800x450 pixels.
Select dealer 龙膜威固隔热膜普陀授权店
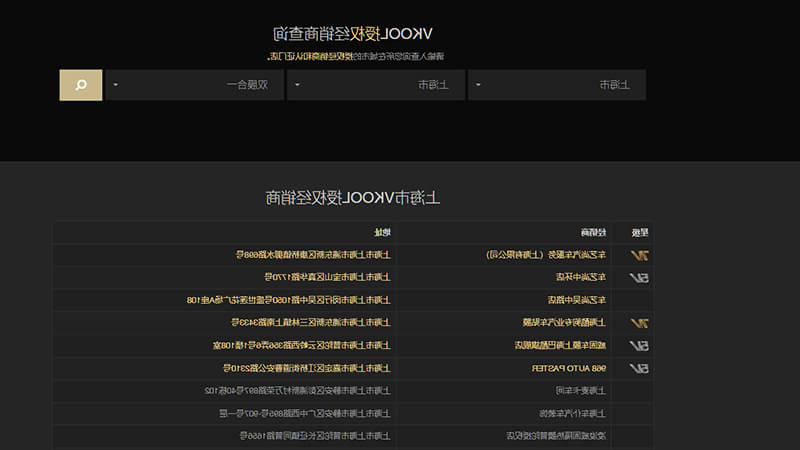click(556, 435)
